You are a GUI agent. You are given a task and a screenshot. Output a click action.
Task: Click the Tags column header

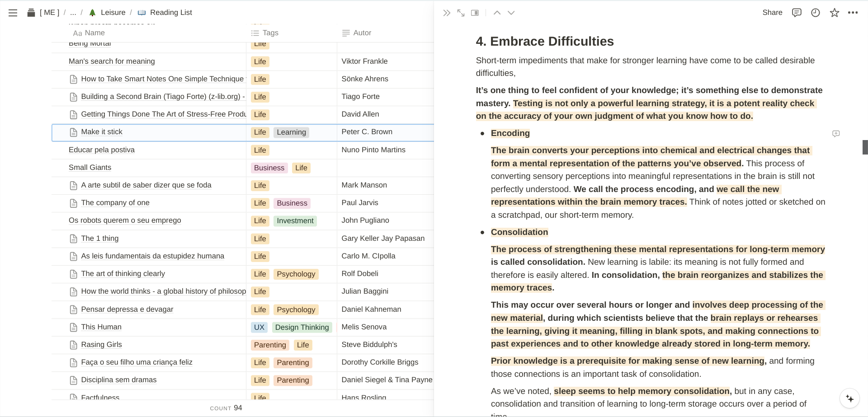[265, 33]
